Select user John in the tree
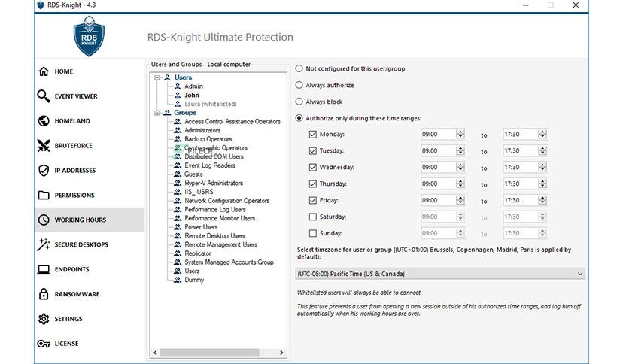This screenshot has width=629, height=364. 192,95
